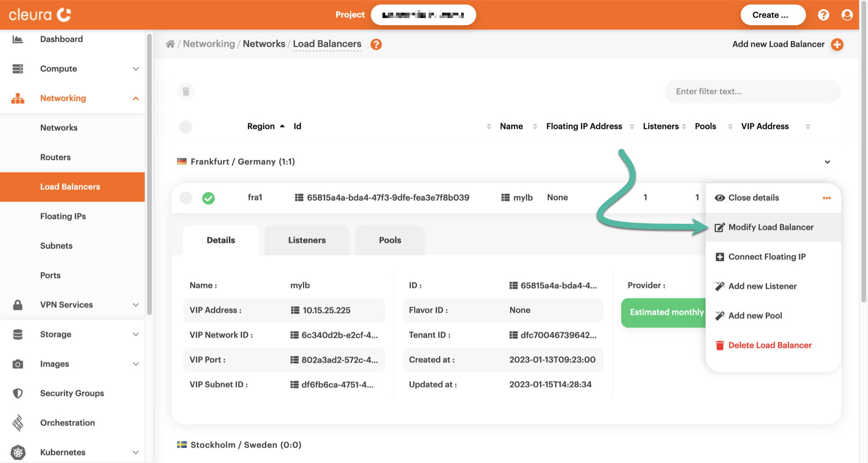This screenshot has height=463, width=868.
Task: Click the copy icon next to mylb ID
Action: click(299, 198)
